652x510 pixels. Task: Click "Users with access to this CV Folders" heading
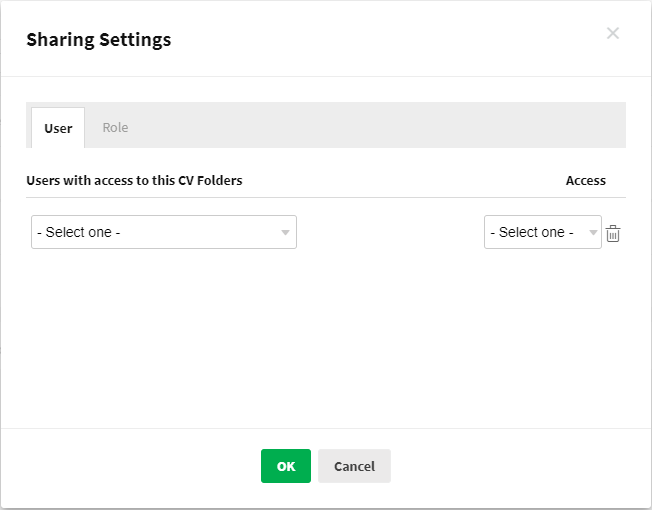coord(134,181)
